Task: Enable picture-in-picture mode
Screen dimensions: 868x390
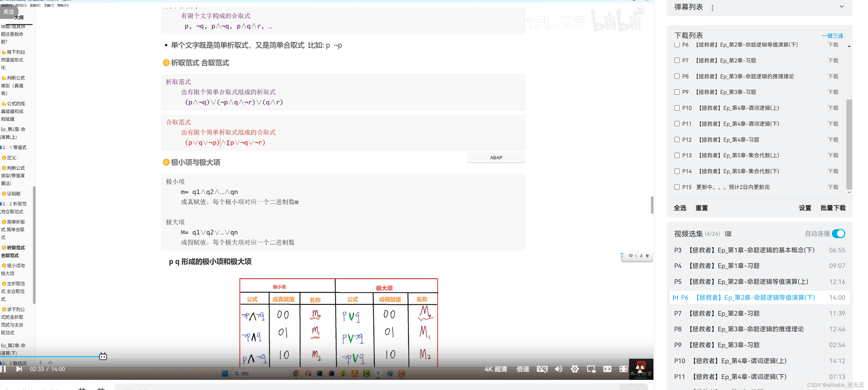Action: (x=591, y=369)
